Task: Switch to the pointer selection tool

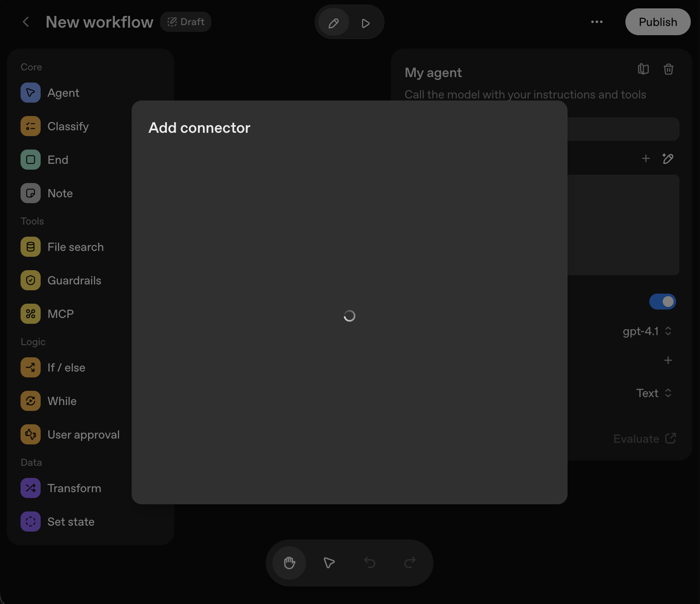Action: pos(329,563)
